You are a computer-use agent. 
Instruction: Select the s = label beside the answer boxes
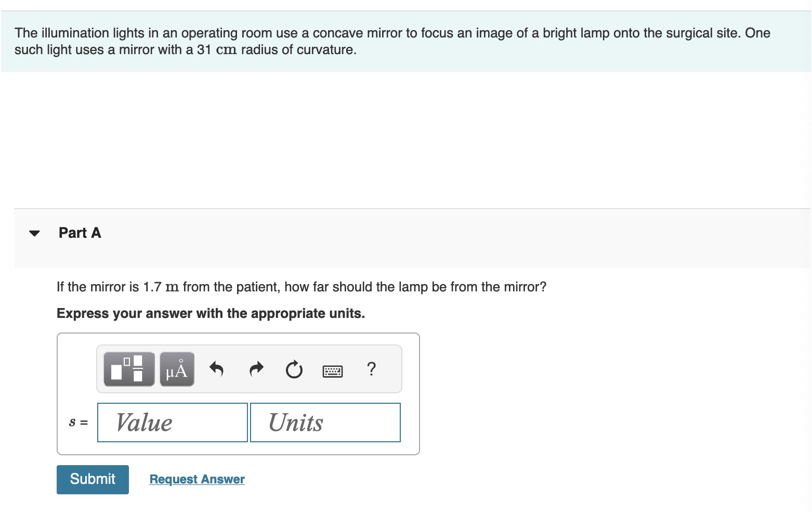pyautogui.click(x=78, y=423)
